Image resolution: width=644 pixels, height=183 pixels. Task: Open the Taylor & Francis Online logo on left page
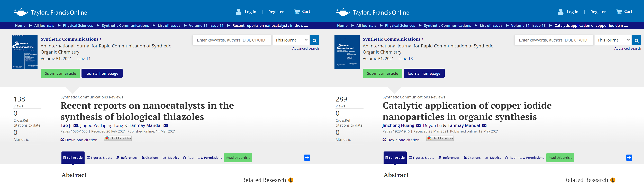[51, 12]
